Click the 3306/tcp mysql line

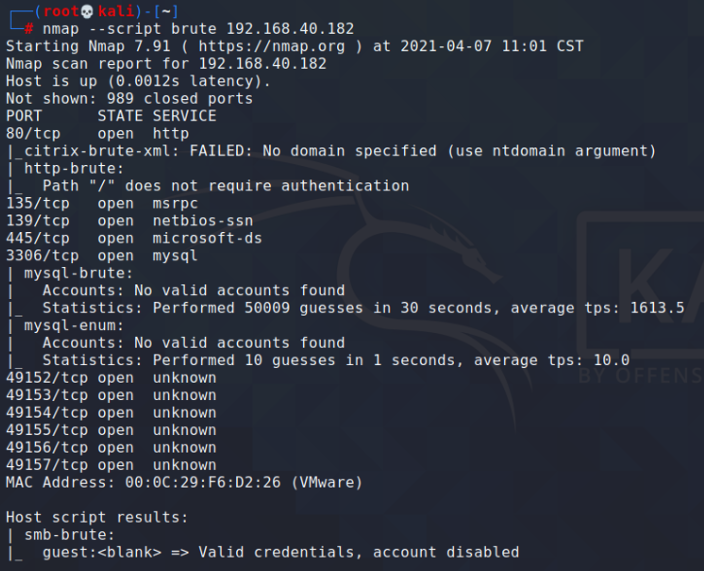(x=102, y=256)
